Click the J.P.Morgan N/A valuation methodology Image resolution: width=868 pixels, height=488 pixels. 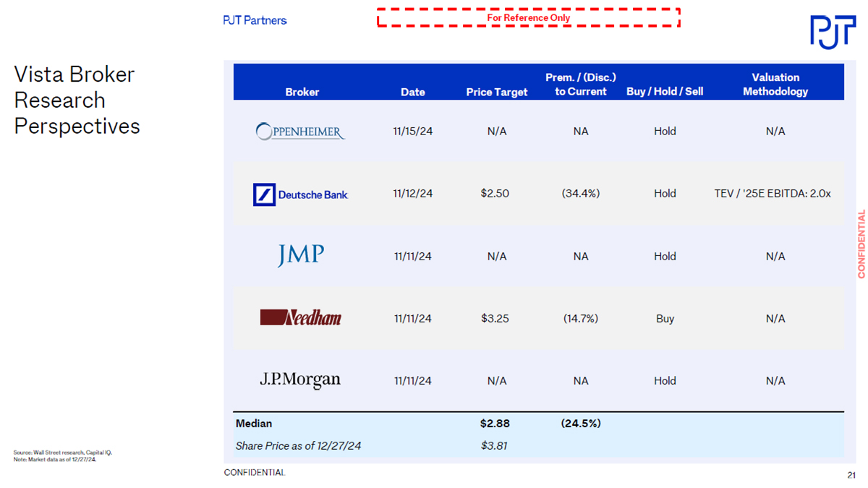tap(775, 381)
